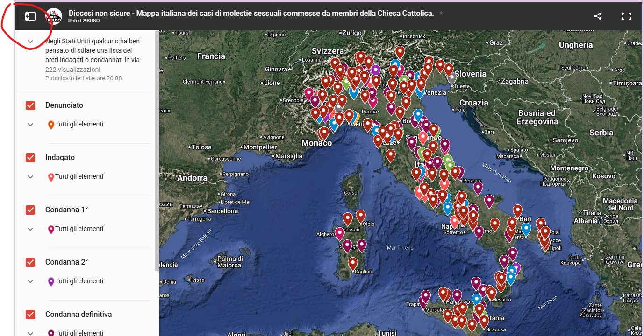The image size is (644, 336).
Task: Click the Rete L'ABUSO logo icon
Action: 54,16
